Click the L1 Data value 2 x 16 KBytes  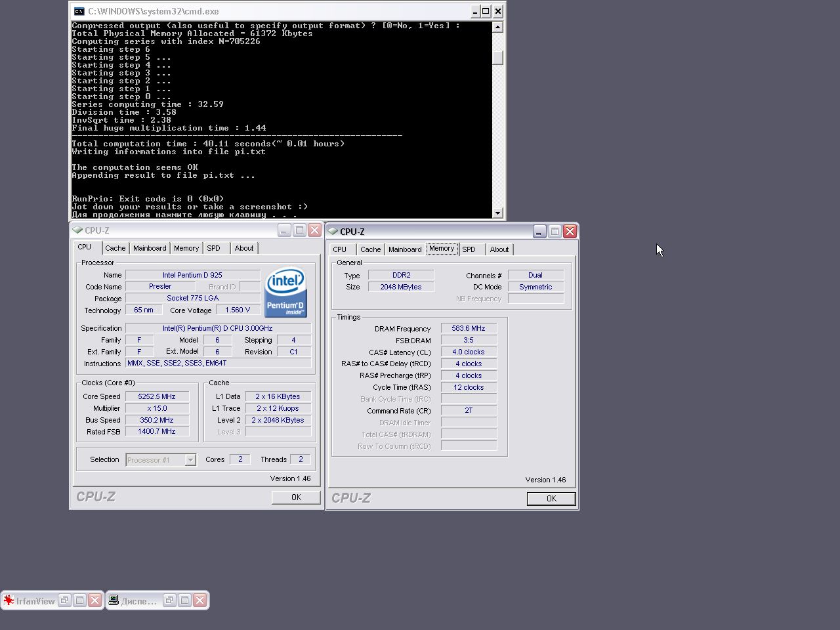278,396
